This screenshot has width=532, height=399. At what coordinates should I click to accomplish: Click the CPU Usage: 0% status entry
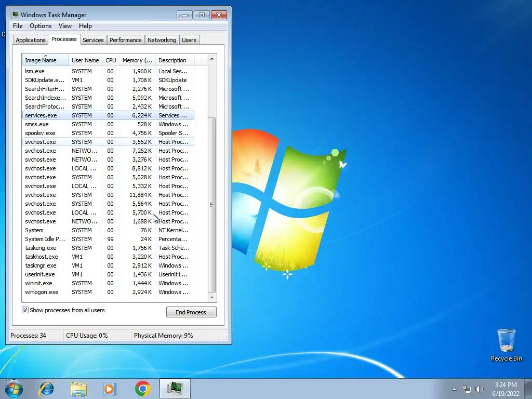87,336
